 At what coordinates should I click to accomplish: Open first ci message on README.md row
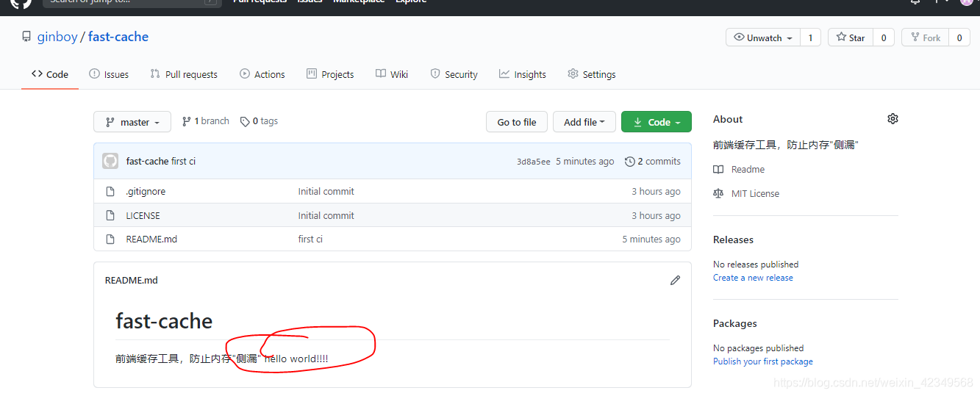[x=310, y=239]
